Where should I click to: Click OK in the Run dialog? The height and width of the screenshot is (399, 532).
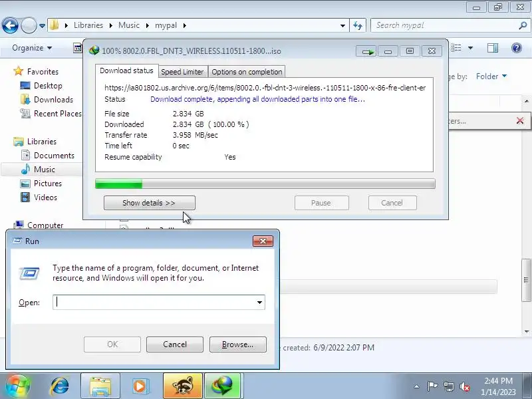click(x=112, y=344)
